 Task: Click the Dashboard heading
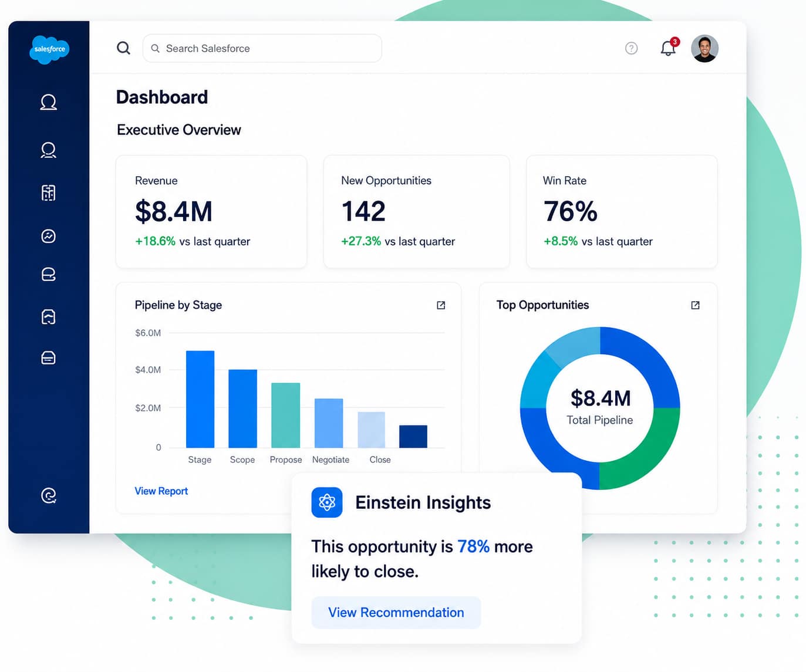162,97
